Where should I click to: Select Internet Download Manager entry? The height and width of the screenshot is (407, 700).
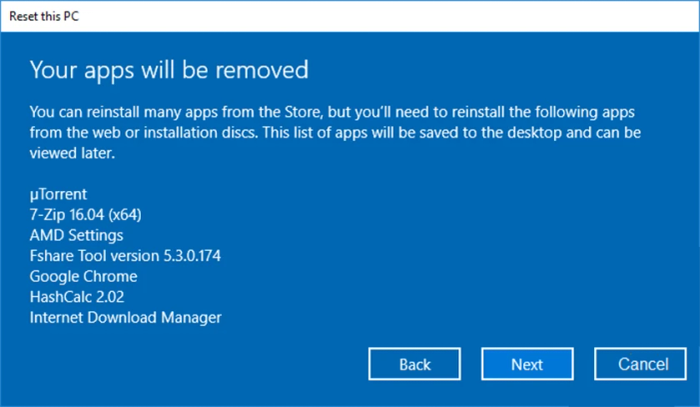(125, 318)
